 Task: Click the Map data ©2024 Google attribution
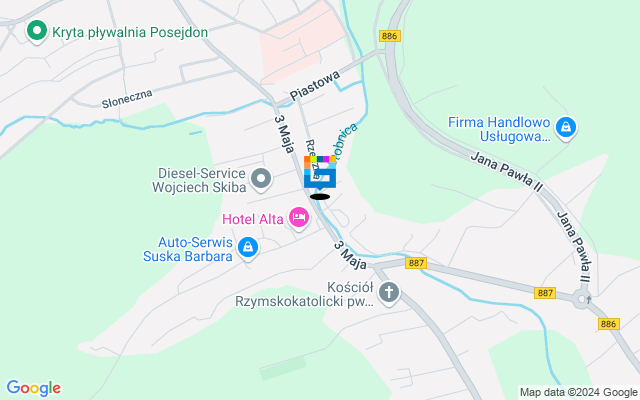579,393
